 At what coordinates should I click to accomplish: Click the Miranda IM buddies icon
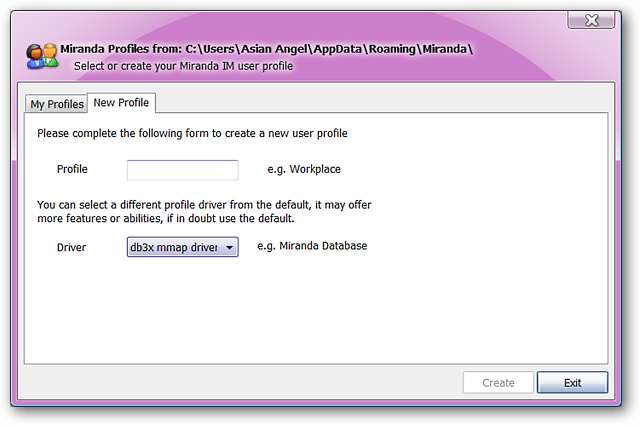[x=42, y=56]
